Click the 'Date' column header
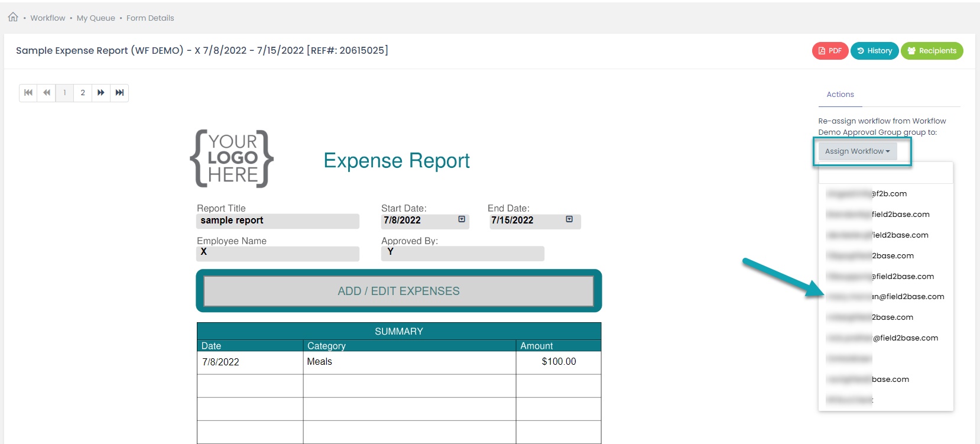980x444 pixels. coord(250,346)
